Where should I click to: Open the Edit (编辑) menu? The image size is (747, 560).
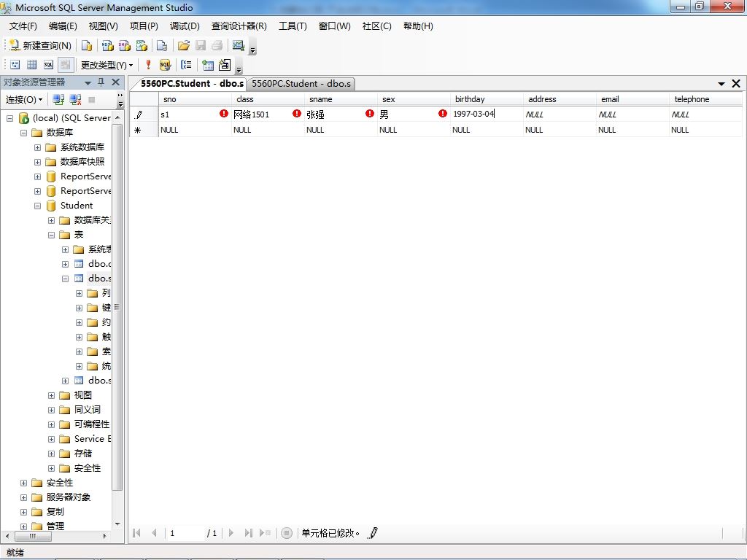[63, 26]
